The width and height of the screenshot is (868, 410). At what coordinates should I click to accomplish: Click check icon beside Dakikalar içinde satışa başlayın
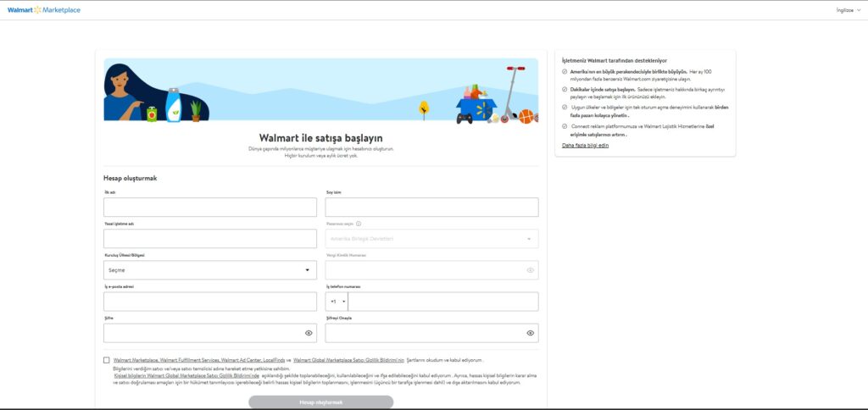564,89
